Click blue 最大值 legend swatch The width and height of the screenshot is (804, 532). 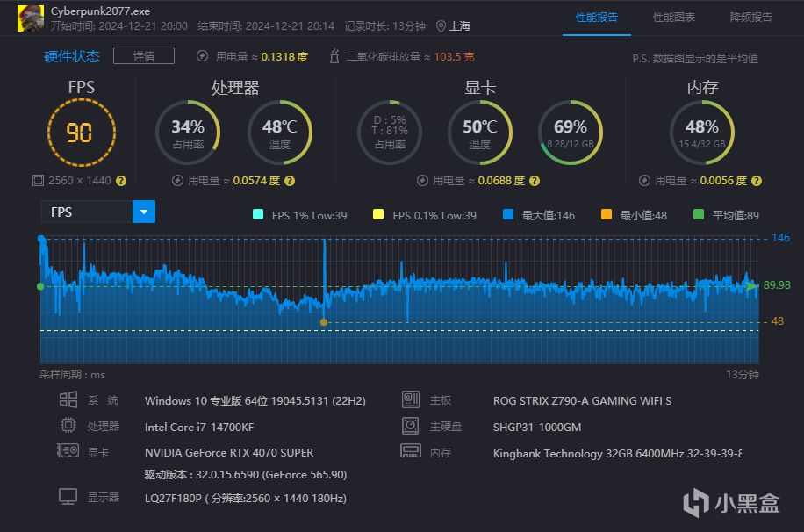[508, 214]
